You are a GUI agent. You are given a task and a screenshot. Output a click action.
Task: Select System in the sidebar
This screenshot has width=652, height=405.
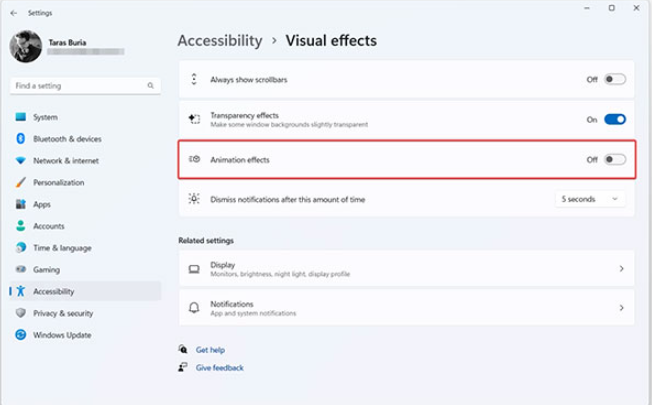pos(45,117)
